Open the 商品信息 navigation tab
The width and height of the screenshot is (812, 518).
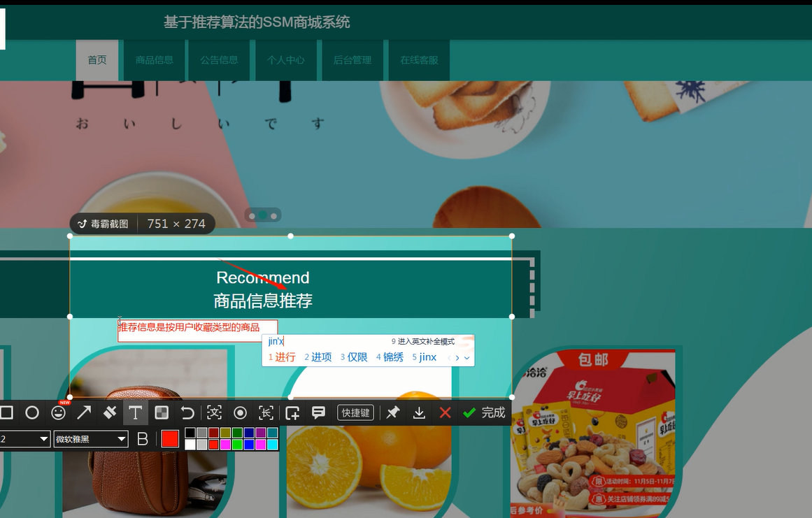154,60
